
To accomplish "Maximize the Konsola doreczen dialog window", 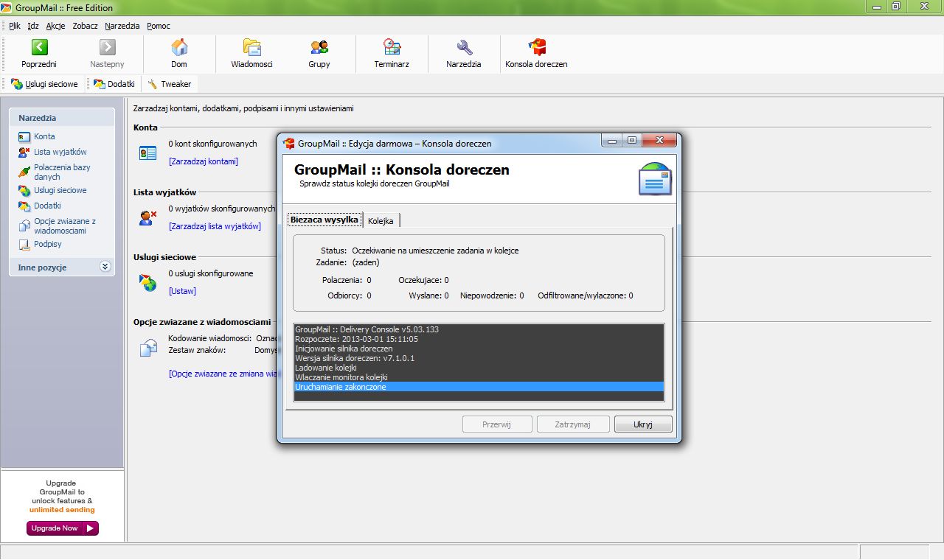I will pyautogui.click(x=631, y=140).
